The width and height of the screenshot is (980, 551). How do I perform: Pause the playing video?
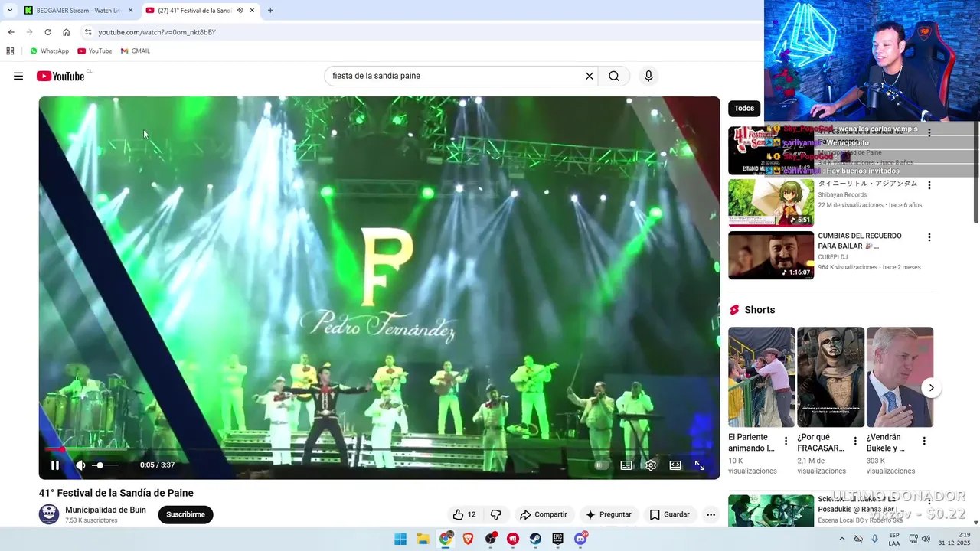(x=55, y=465)
